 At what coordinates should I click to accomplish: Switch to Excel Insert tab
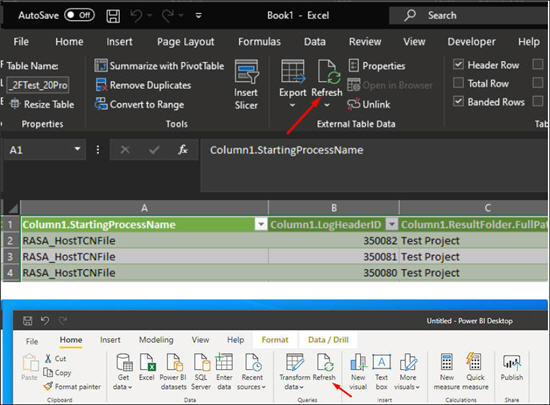point(119,42)
